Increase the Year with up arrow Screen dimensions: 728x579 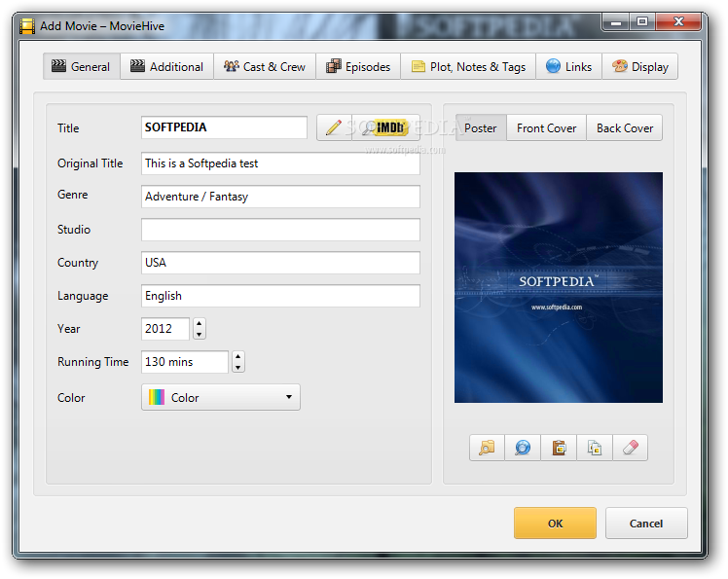point(200,323)
